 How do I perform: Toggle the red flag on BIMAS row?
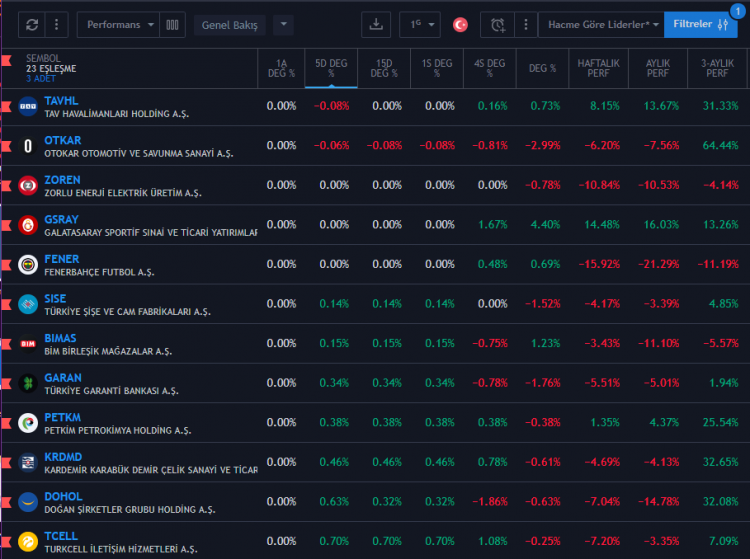(6, 344)
